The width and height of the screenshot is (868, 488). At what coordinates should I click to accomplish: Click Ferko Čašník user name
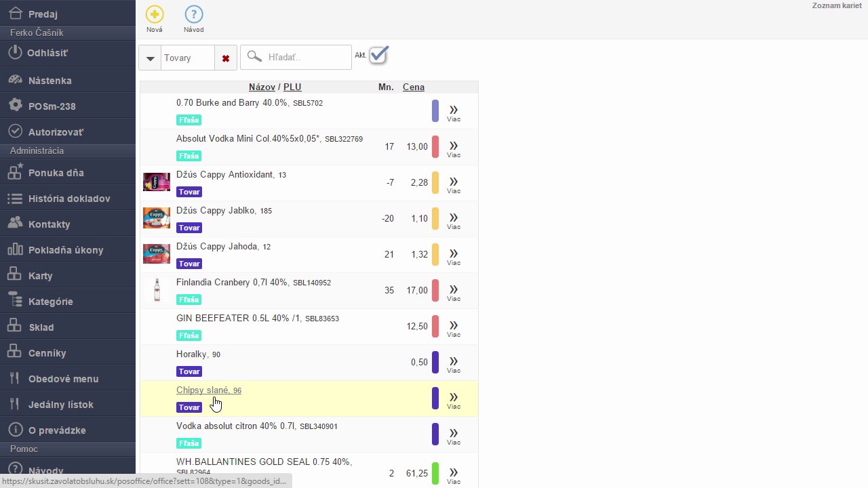(37, 33)
